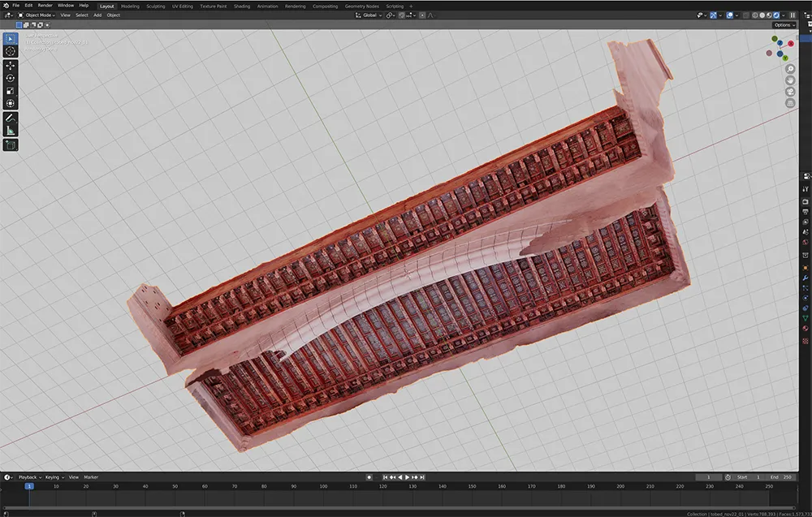Toggle perspective/orthographic grid view button

coord(790,103)
